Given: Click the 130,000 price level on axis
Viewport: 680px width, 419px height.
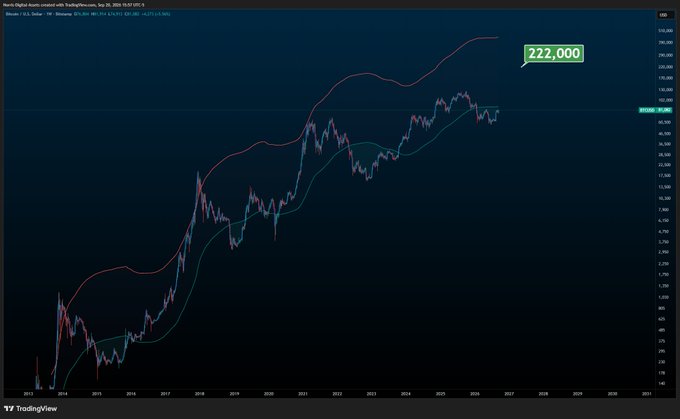Looking at the screenshot, I should [x=665, y=90].
